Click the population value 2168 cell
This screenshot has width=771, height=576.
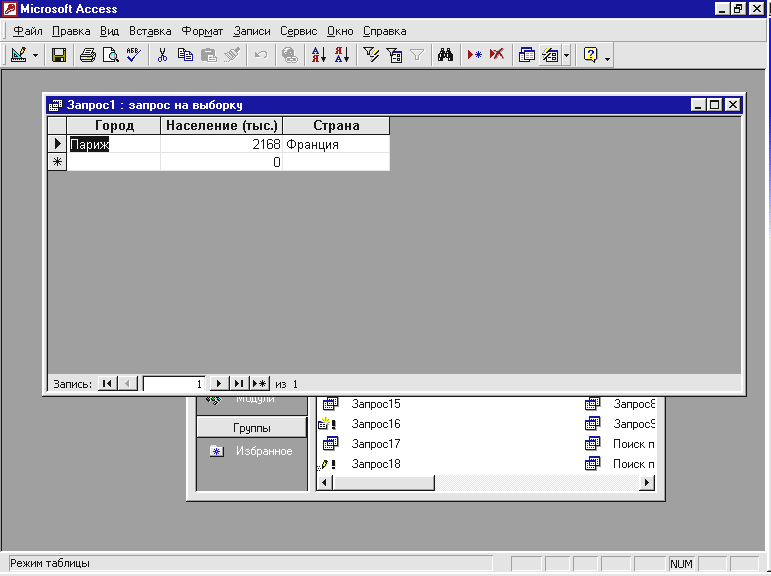click(222, 144)
